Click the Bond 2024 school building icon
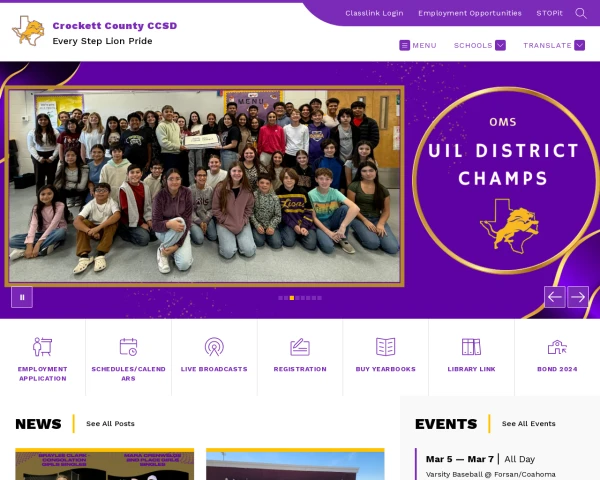Viewport: 600px width, 480px height. 557,347
